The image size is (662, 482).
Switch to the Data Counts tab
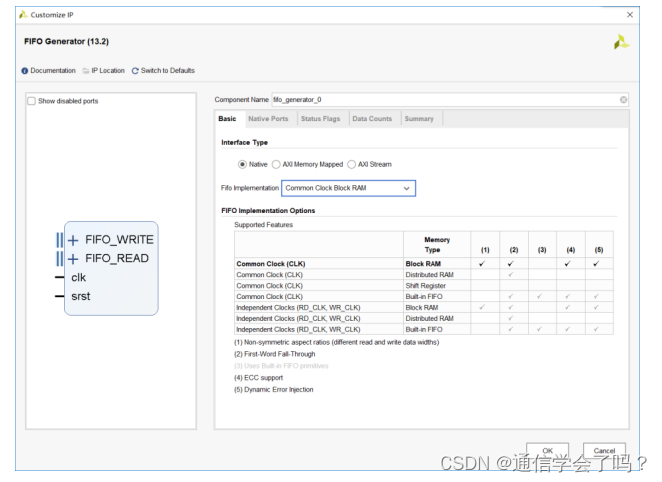click(x=372, y=119)
